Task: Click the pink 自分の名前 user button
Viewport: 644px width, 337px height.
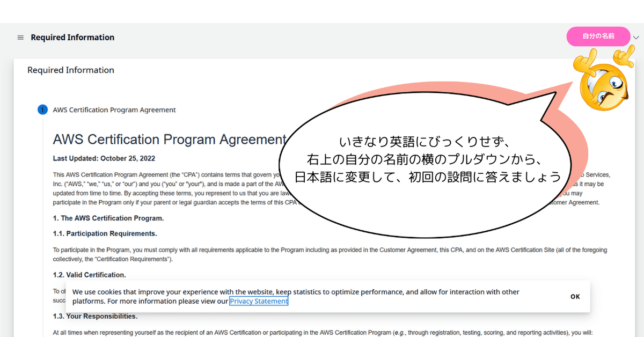Action: pos(598,36)
